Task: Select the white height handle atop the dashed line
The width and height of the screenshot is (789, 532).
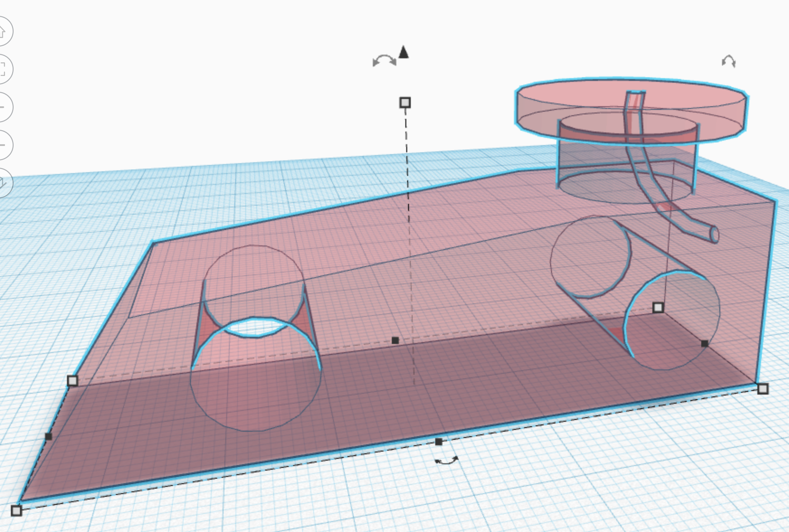Action: pos(405,103)
